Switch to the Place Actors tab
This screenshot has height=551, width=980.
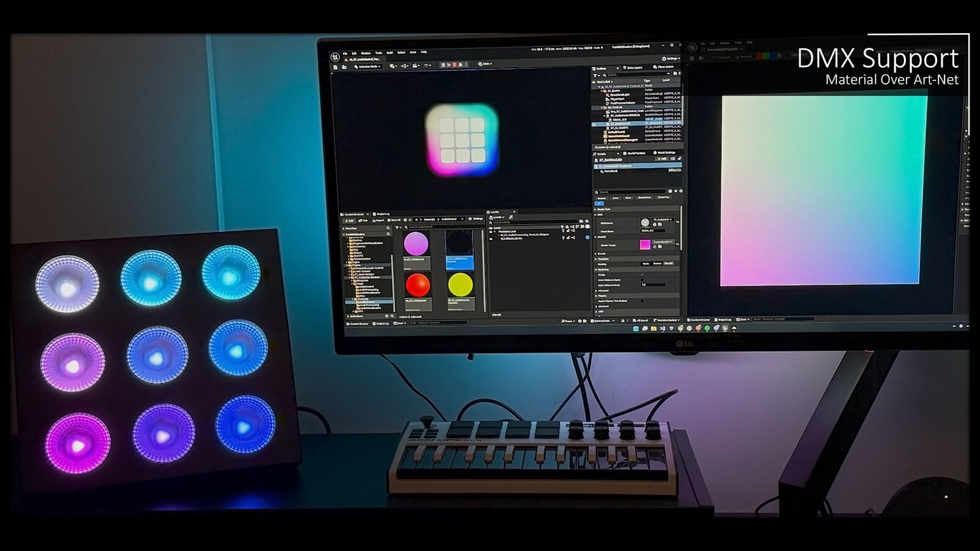[x=664, y=67]
